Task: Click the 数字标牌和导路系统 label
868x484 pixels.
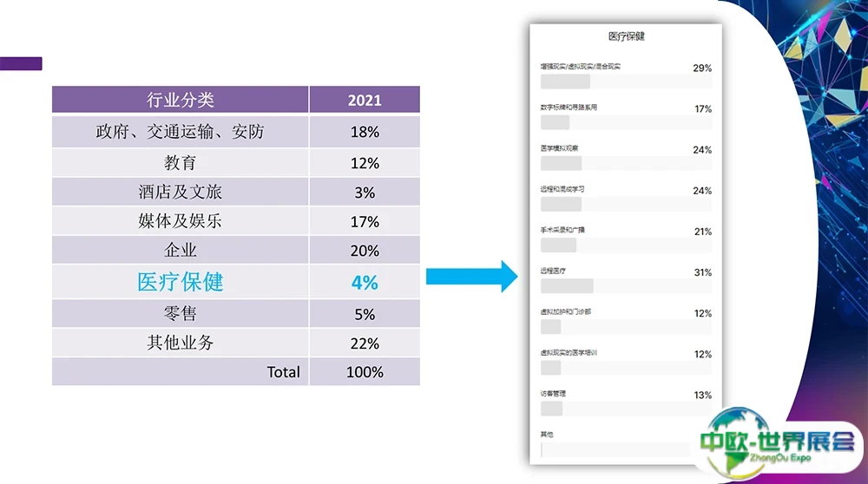Action: [x=569, y=108]
